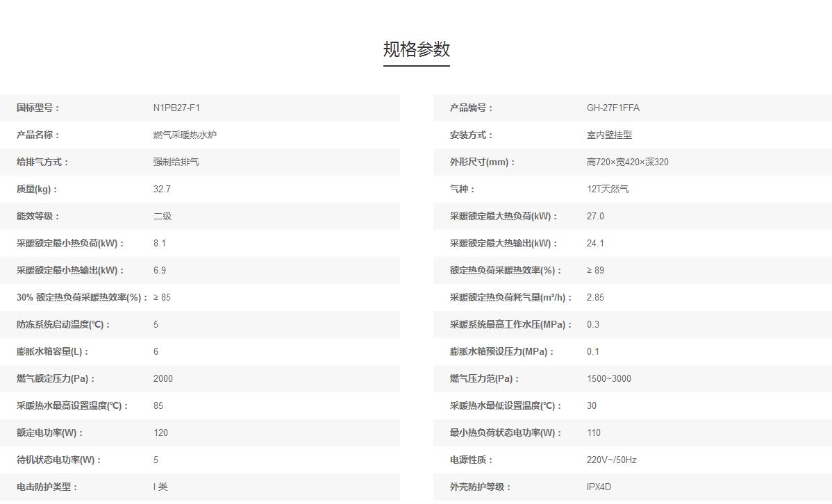Select max water pressure value 0.3
This screenshot has width=832, height=504.
point(592,324)
